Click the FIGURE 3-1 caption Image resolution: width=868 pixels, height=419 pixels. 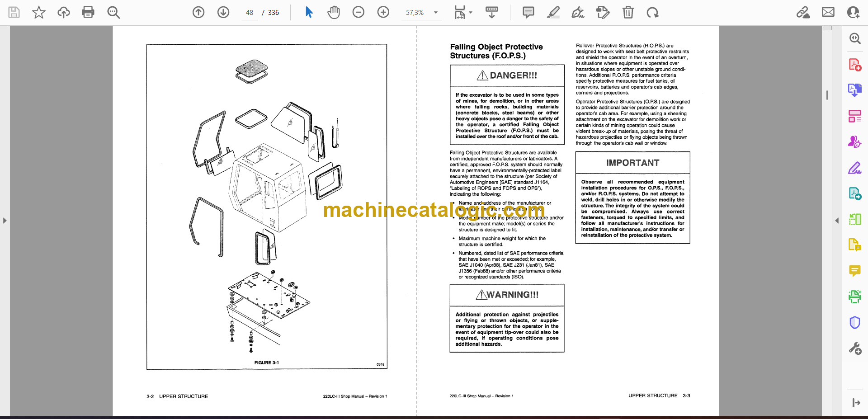267,363
